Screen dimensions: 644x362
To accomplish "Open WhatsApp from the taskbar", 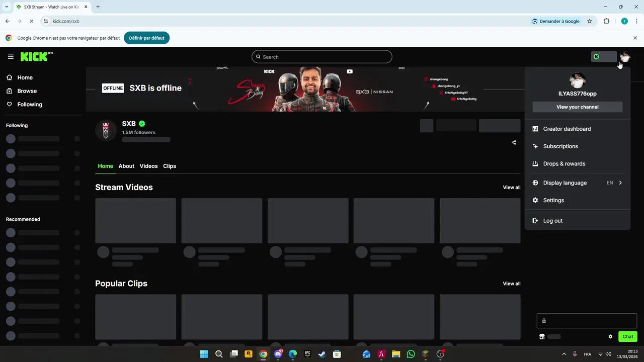I will click(410, 354).
